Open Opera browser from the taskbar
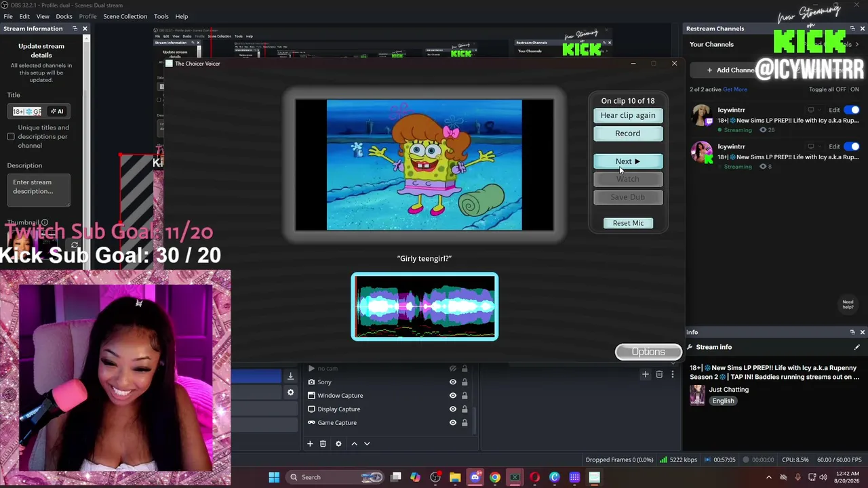The height and width of the screenshot is (488, 868). click(534, 477)
